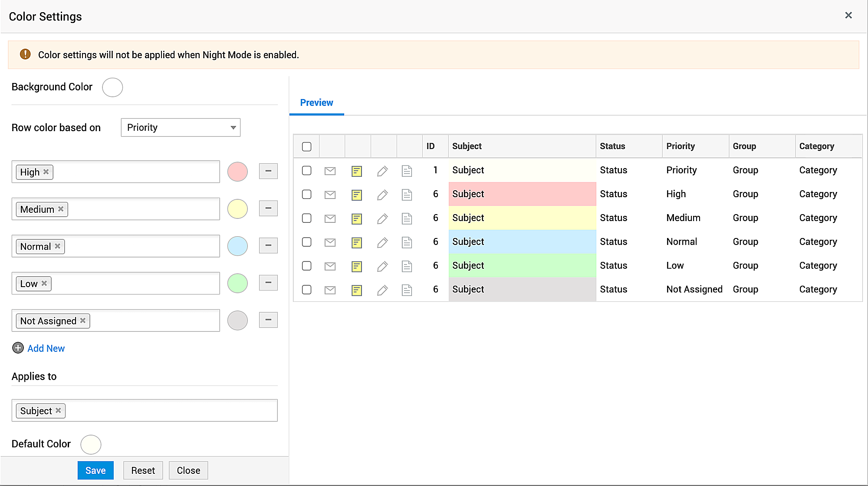Remove the High tag with its x
Viewport: 868px width, 486px height.
click(x=46, y=172)
